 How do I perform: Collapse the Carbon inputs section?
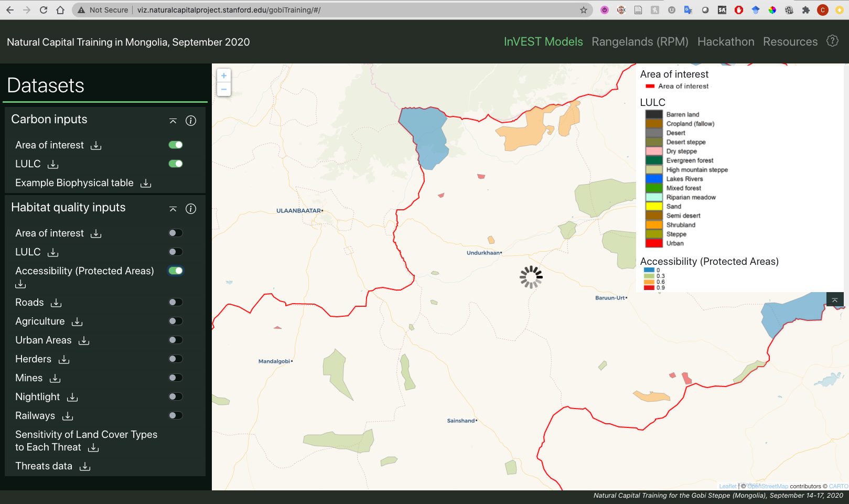173,121
